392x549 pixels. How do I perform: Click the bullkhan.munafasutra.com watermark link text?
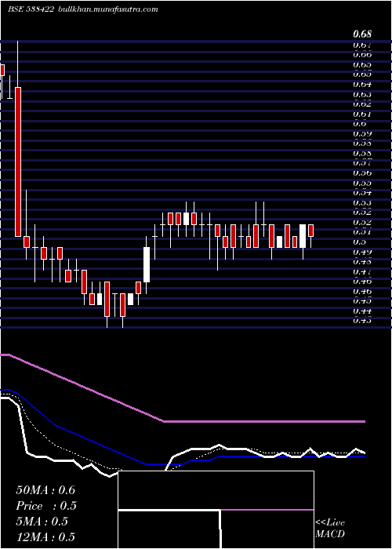point(107,9)
